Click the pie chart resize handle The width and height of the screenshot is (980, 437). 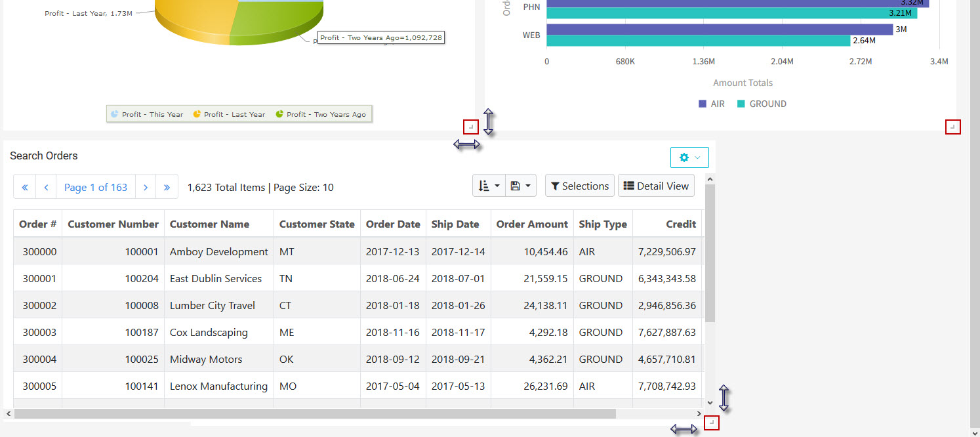pyautogui.click(x=470, y=127)
